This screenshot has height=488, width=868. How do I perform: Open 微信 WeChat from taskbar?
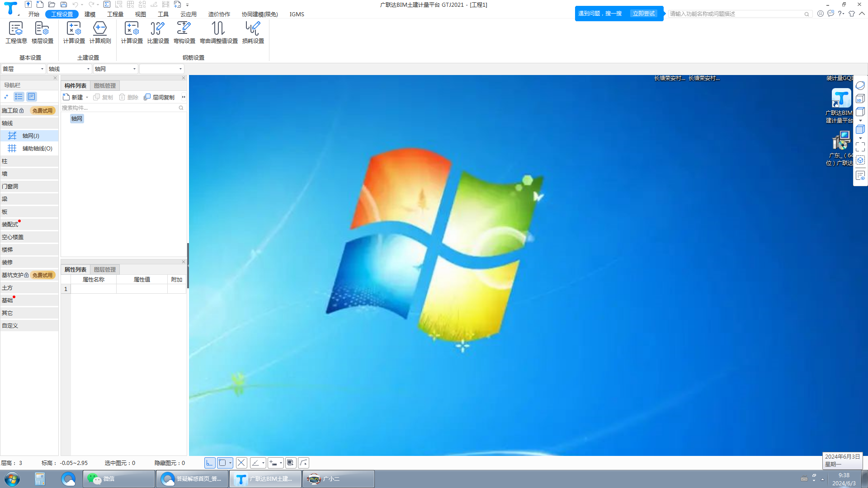(119, 479)
